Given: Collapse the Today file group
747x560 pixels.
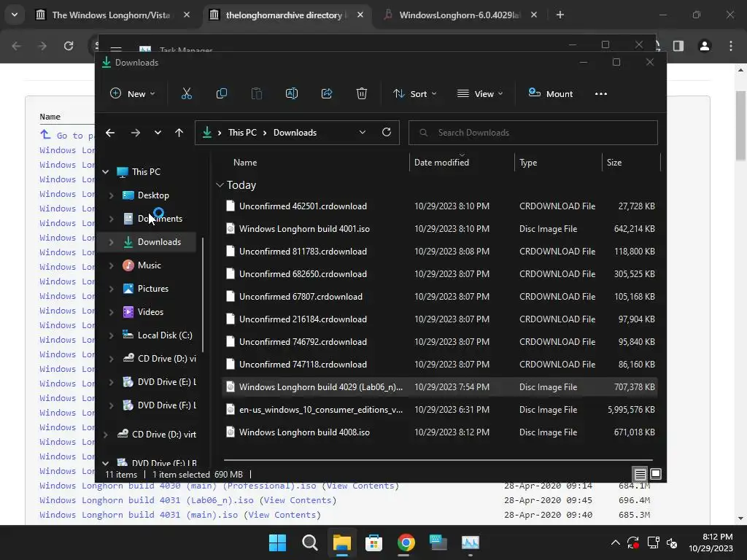Looking at the screenshot, I should [x=220, y=185].
